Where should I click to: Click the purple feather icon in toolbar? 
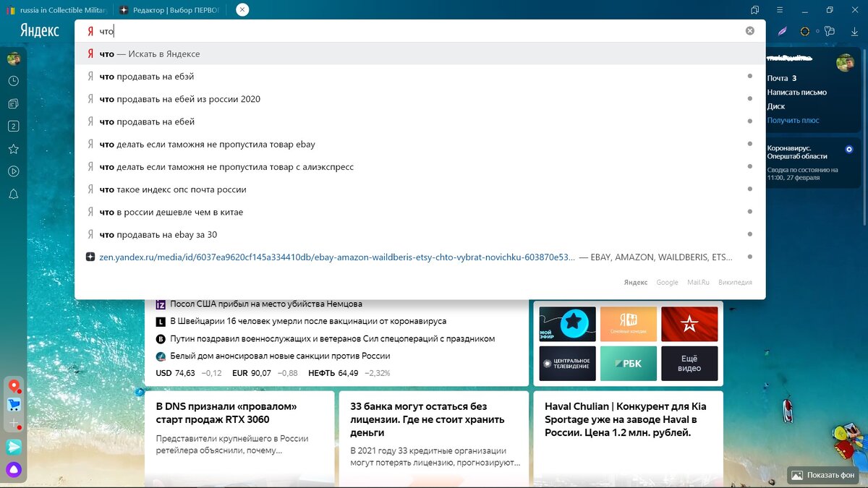tap(782, 31)
